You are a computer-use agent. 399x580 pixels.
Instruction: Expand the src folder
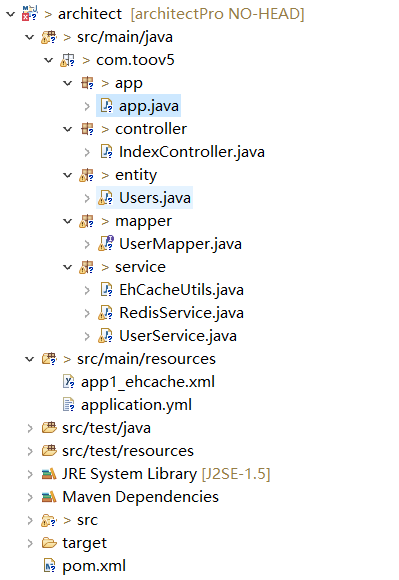[30, 520]
